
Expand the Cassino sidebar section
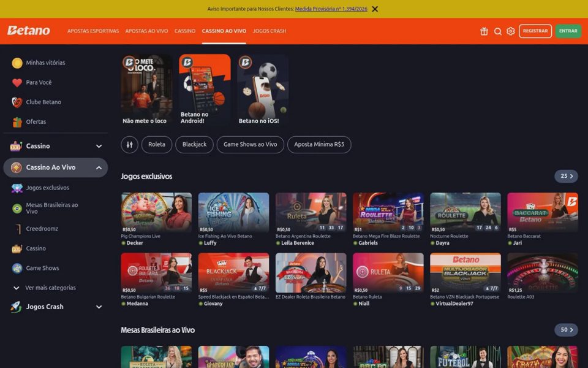pos(99,146)
